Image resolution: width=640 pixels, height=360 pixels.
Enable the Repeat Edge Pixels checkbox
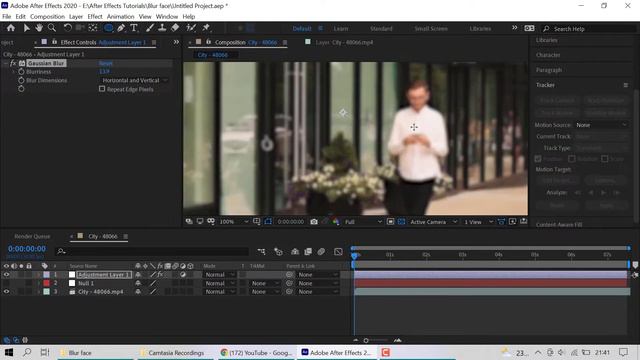point(102,89)
